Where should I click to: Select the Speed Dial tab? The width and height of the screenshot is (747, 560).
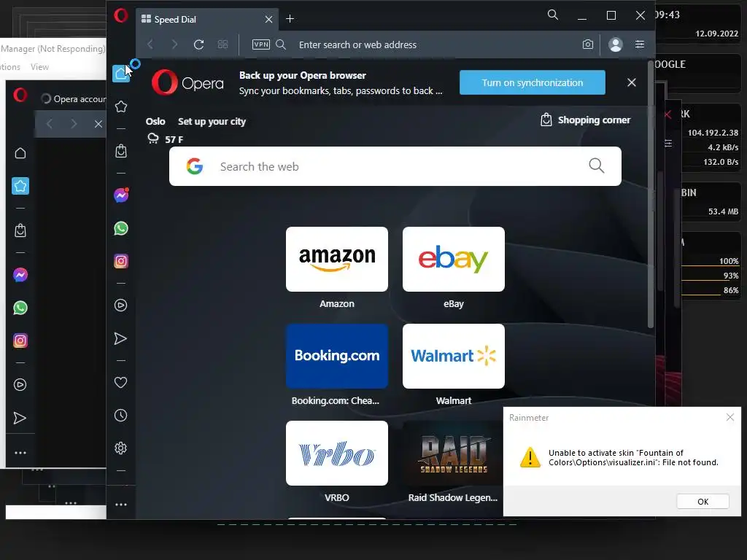click(207, 20)
